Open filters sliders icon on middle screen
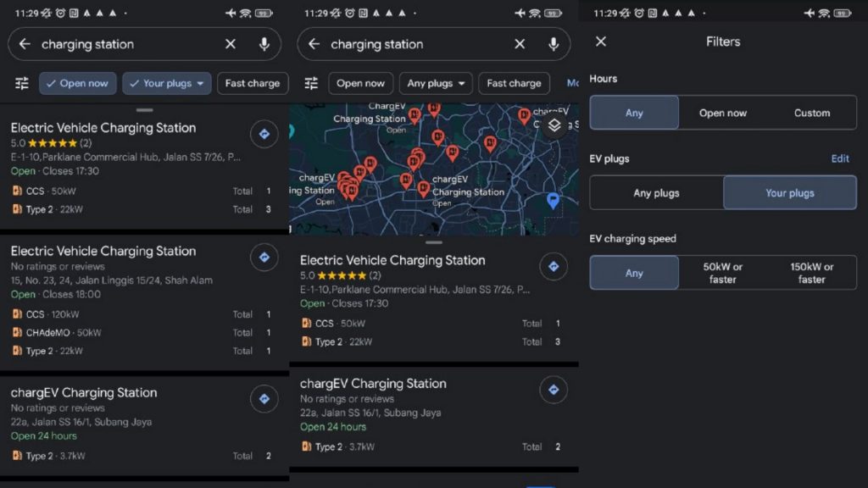This screenshot has width=868, height=488. tap(311, 84)
